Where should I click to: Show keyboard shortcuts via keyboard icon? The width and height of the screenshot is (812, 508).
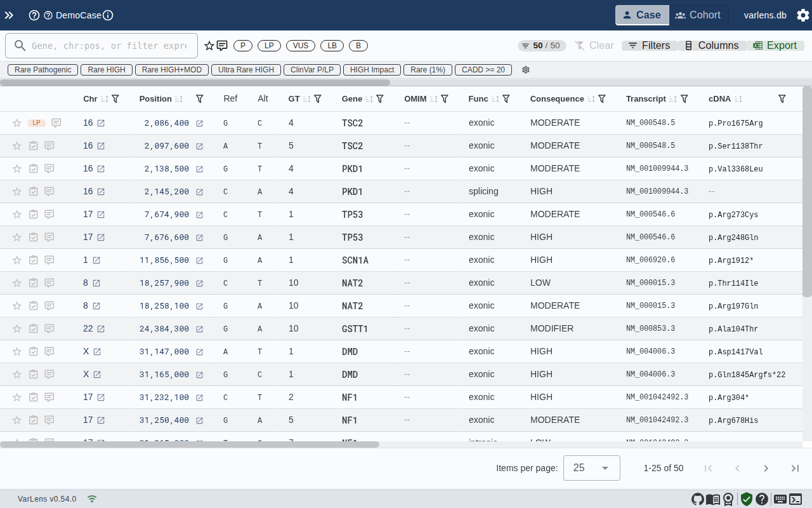pyautogui.click(x=780, y=499)
